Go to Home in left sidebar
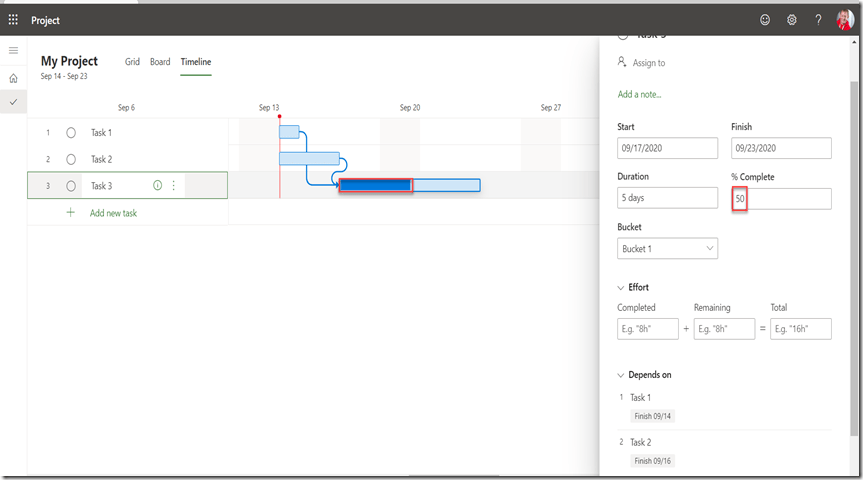This screenshot has height=480, width=863. click(x=13, y=78)
